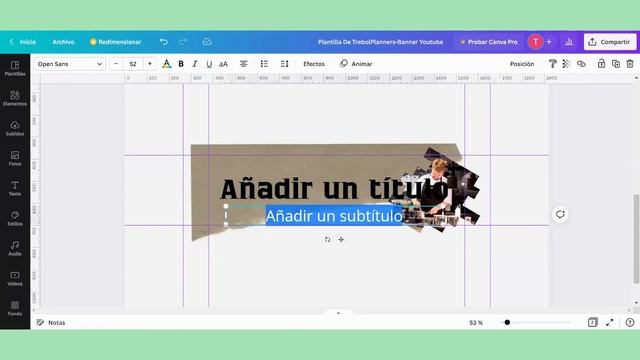
Task: Expand the pages drawer chevron
Action: (338, 313)
